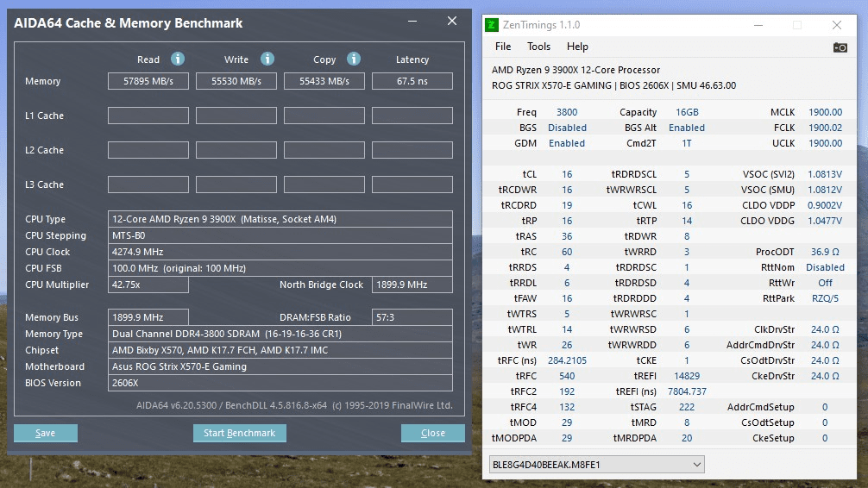Click the Cmd2T value 1T
The width and height of the screenshot is (868, 488).
[x=687, y=143]
